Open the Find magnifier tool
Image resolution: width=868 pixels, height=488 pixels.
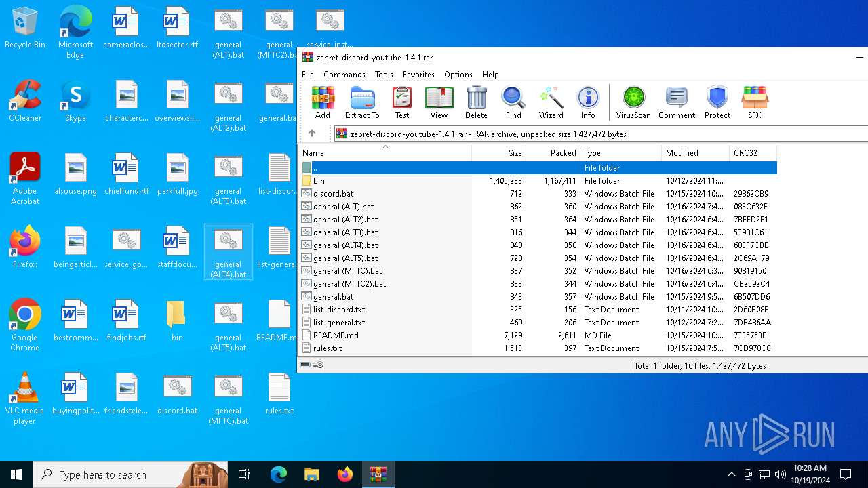pos(513,102)
